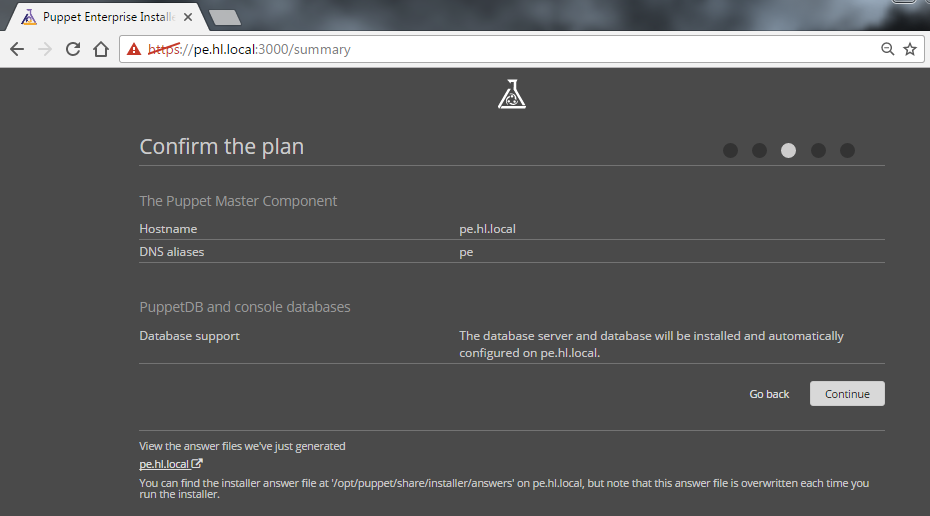The image size is (930, 516).
Task: Click the zoom magnifier icon in address bar
Action: [887, 49]
